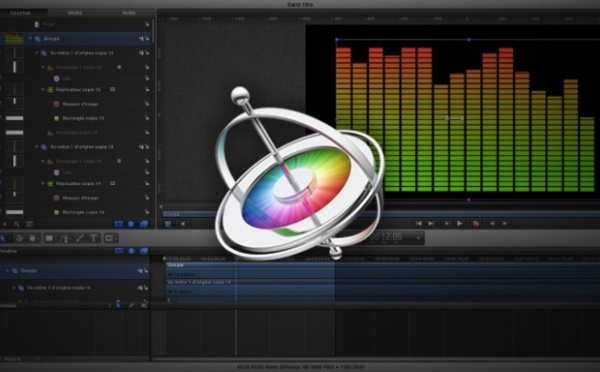600x372 pixels.
Task: Switch to the Media tab
Action: [75, 13]
